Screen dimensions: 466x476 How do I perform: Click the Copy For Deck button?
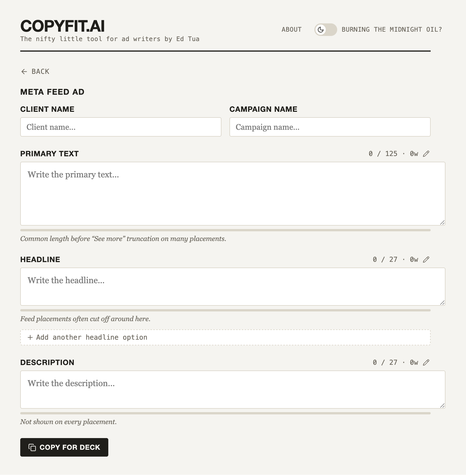click(64, 447)
